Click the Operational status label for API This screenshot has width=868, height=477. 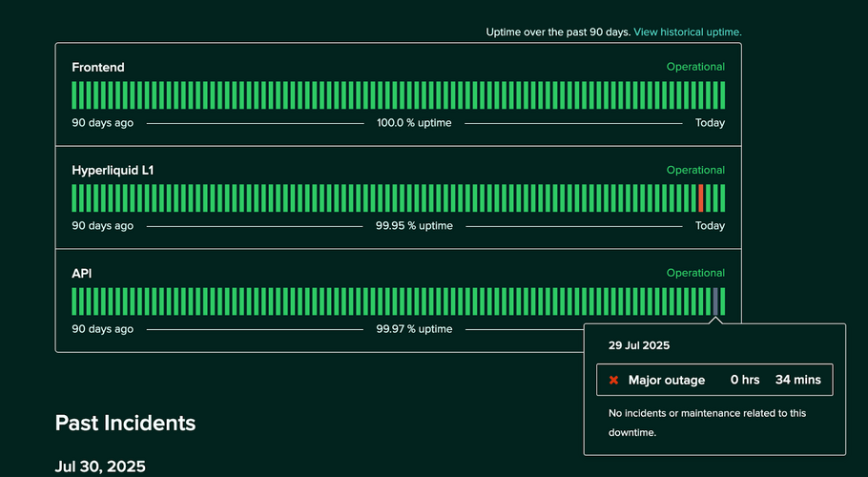(x=695, y=273)
